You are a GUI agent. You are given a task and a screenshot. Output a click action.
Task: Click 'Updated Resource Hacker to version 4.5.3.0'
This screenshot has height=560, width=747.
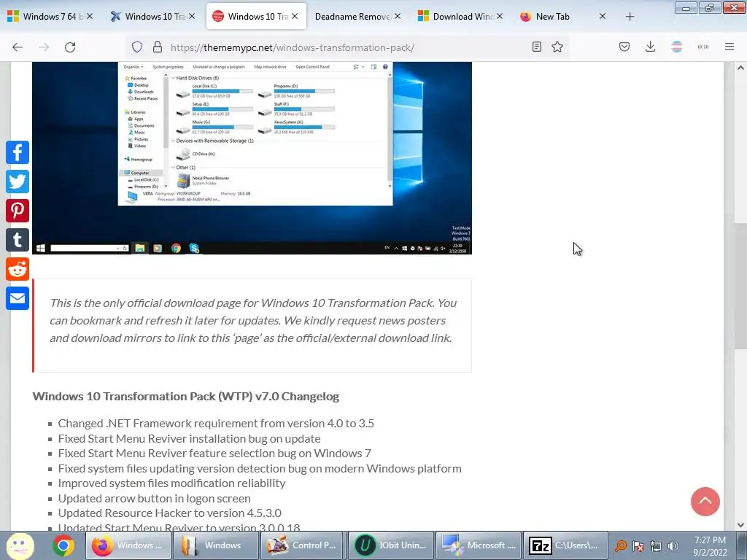169,513
